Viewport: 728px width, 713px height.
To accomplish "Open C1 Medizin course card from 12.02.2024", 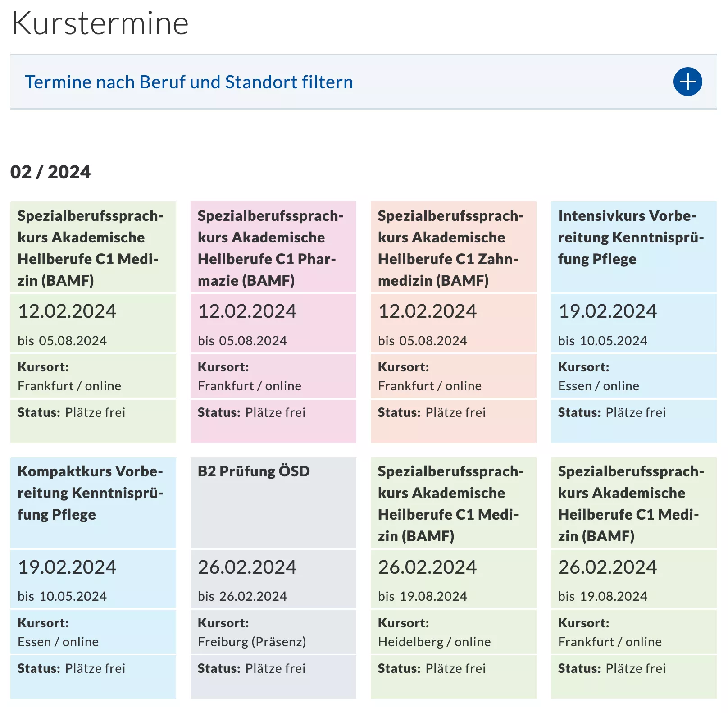I will 93,322.
